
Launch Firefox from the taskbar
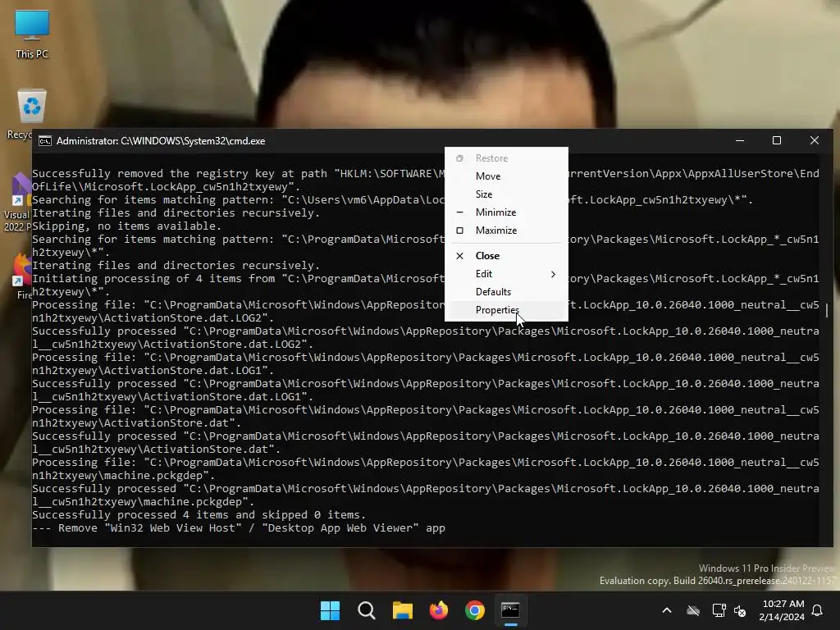pyautogui.click(x=439, y=610)
